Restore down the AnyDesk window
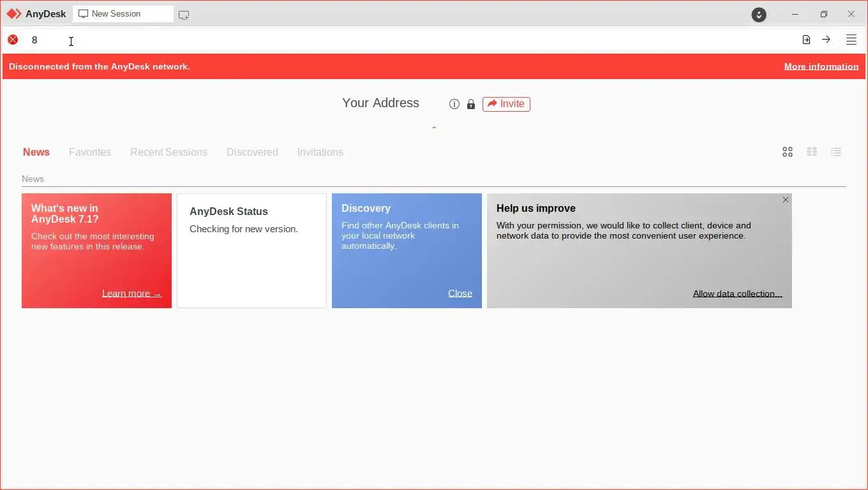The height and width of the screenshot is (490, 868). pyautogui.click(x=824, y=14)
